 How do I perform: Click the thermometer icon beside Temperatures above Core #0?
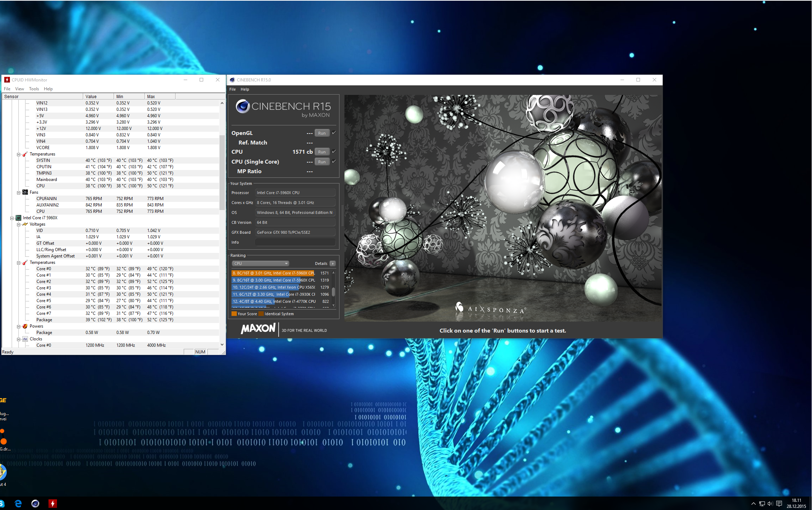[x=25, y=262]
